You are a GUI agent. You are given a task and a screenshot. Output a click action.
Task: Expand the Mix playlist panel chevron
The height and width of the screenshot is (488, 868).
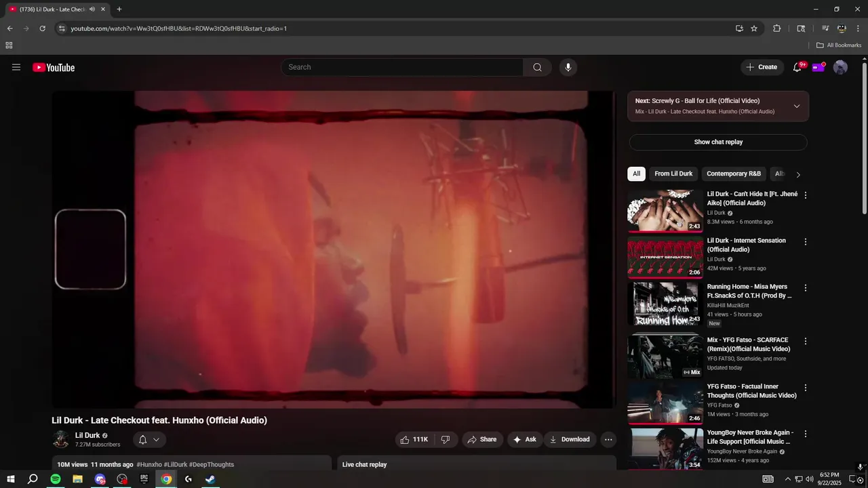[x=797, y=106]
